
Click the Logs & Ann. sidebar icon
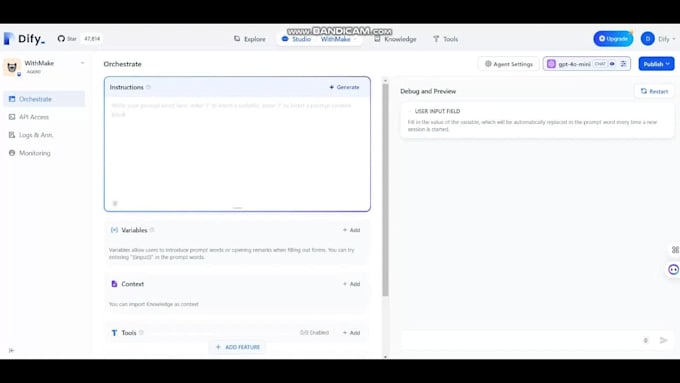(12, 135)
